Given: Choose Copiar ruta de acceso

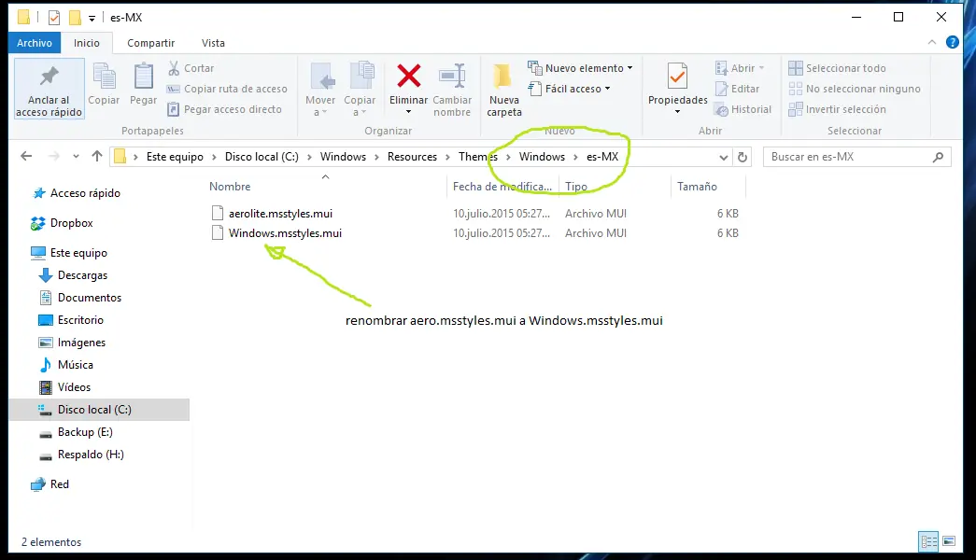Looking at the screenshot, I should point(227,89).
